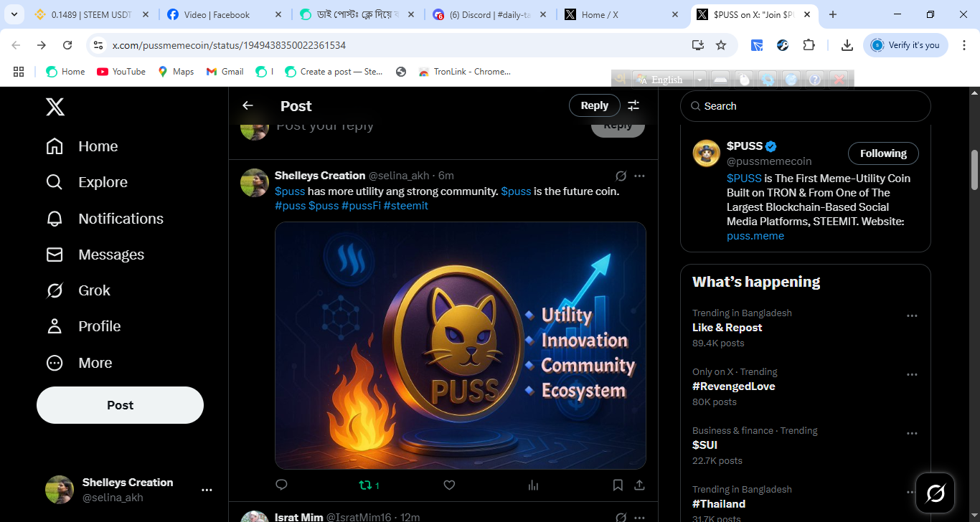Screen dimensions: 980x522
Task: Open more options on Shelleys Creation's post
Action: pos(639,176)
